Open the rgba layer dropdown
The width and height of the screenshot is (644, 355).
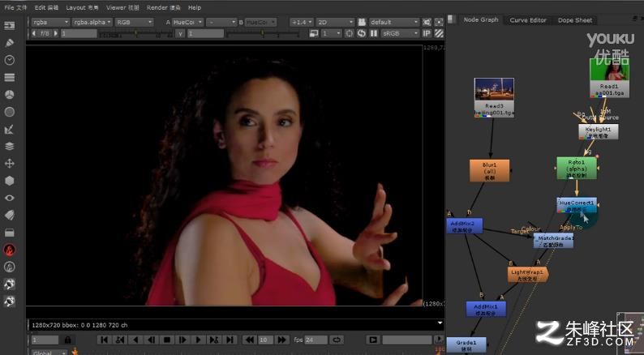[x=50, y=22]
